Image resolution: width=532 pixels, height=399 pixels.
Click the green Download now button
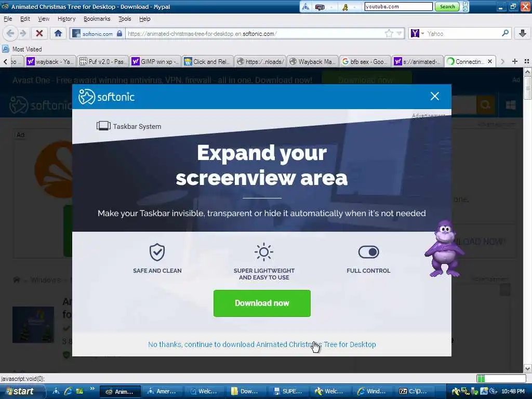click(x=262, y=303)
